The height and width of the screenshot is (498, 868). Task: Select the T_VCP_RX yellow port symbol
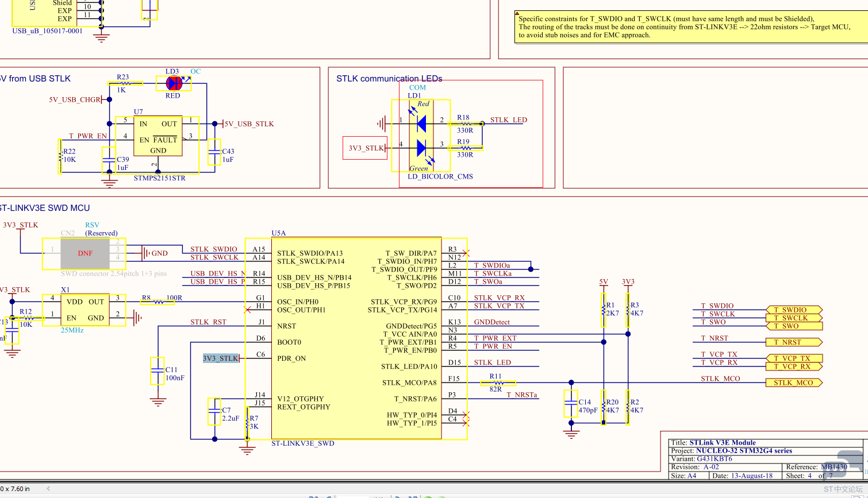(794, 366)
